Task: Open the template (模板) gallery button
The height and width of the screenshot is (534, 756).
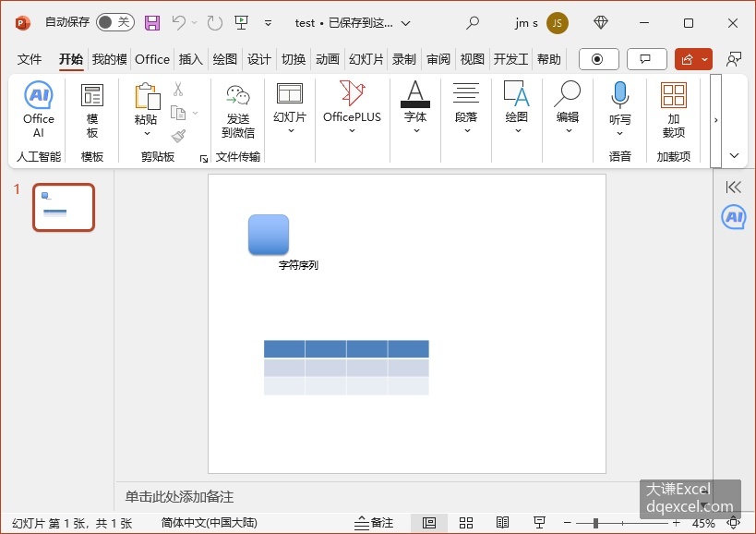Action: coord(92,111)
